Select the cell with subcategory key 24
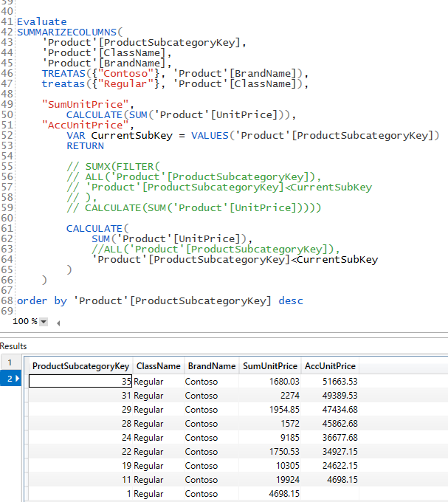This screenshot has height=502, width=448. point(80,438)
